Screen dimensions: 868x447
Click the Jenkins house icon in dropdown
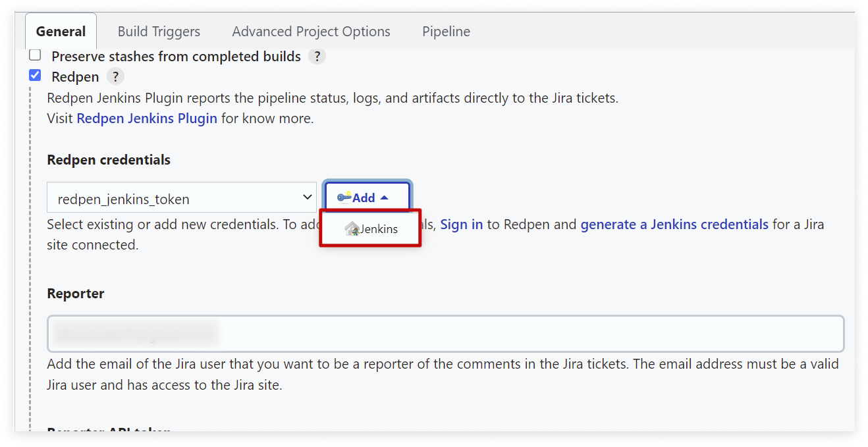click(352, 228)
